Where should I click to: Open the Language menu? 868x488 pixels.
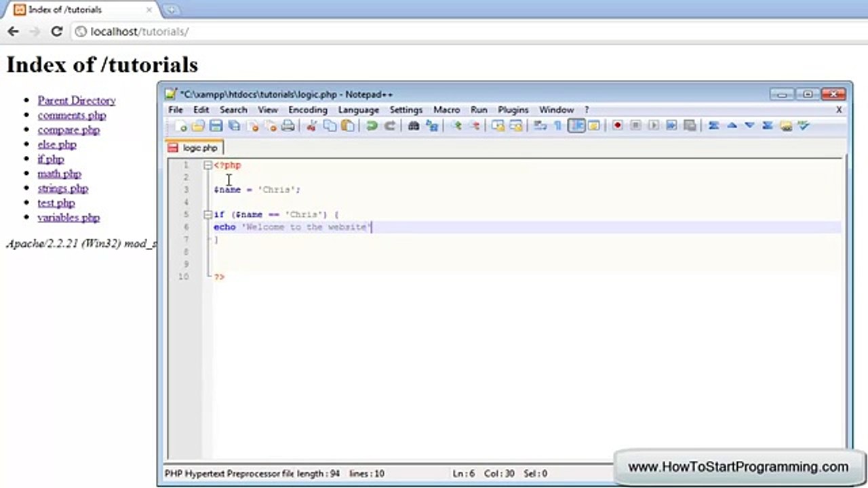359,110
